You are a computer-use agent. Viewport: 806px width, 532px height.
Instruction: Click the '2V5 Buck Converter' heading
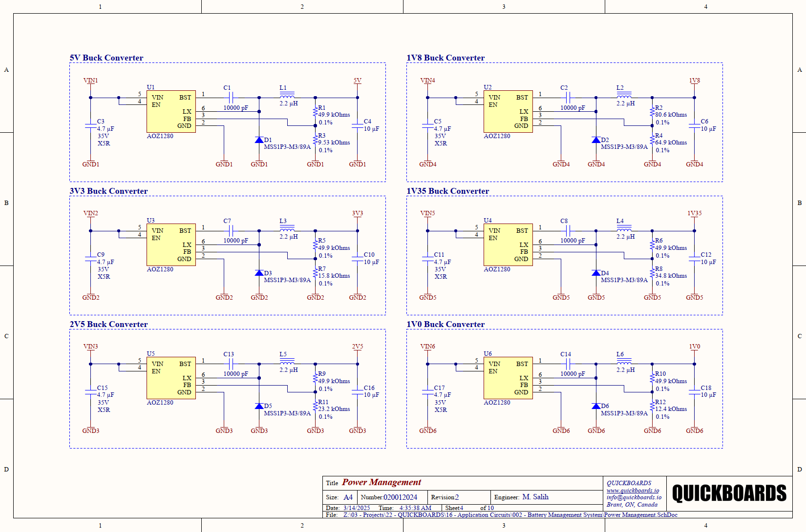[108, 324]
